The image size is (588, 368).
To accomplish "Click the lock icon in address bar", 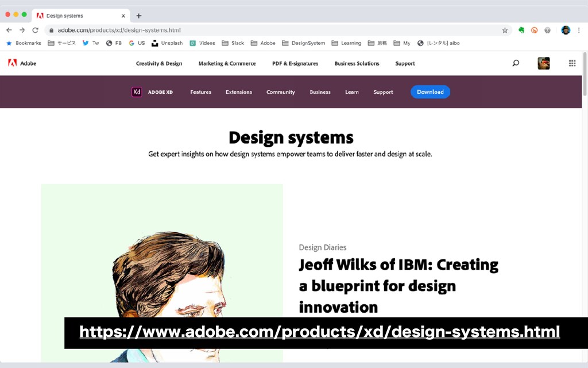I will (52, 30).
